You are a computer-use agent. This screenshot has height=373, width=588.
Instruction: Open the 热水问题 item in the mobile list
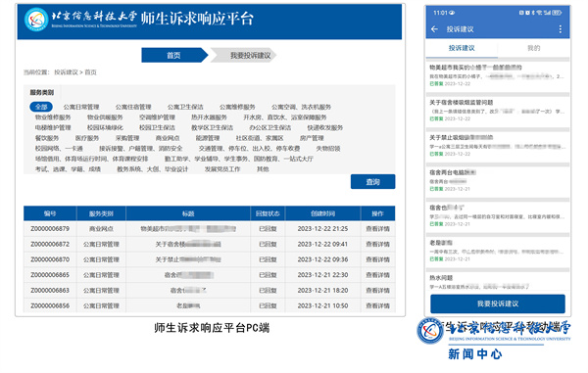[x=498, y=282]
